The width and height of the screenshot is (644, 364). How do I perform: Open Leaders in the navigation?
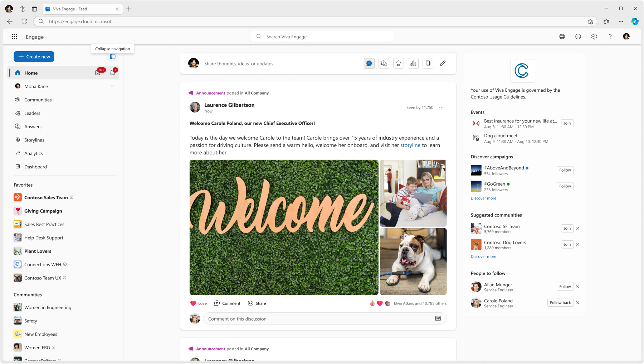(63, 113)
